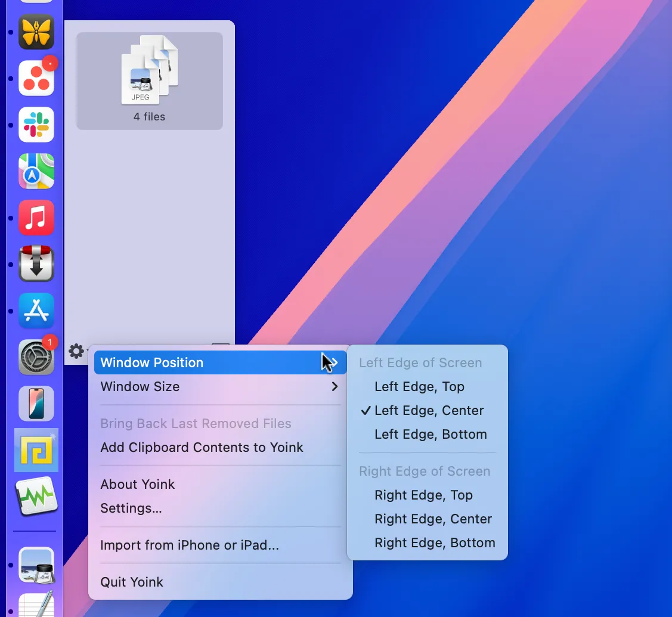This screenshot has height=617, width=672.
Task: Select Quit Yoink
Action: pos(220,582)
